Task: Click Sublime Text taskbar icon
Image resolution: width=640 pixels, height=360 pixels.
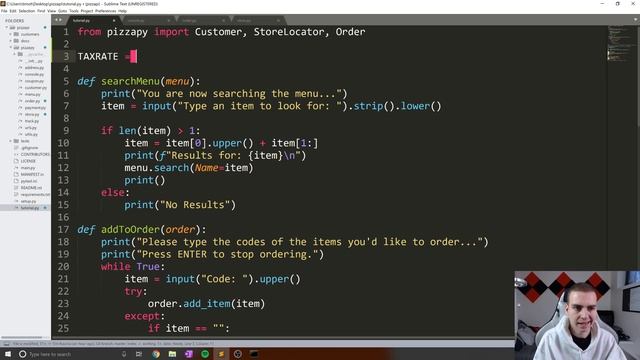Action: [x=221, y=354]
